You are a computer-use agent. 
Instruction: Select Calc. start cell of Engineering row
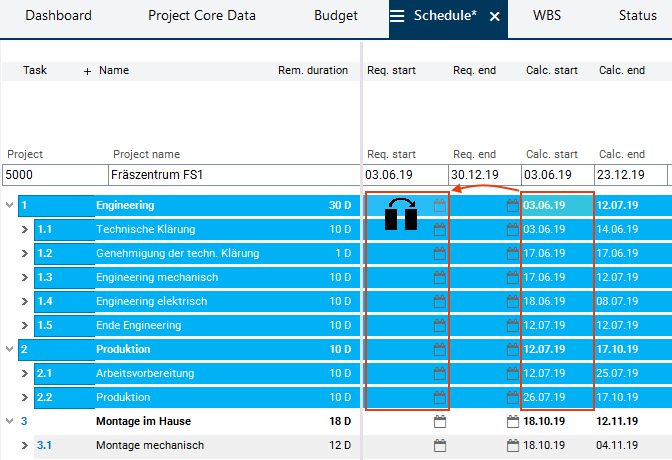point(557,206)
